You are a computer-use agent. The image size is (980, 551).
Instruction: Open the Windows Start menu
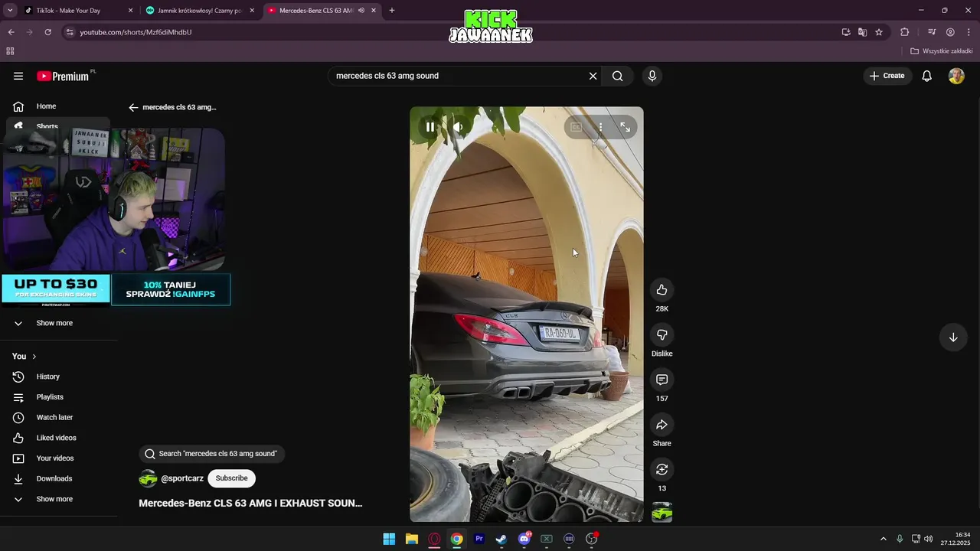389,539
